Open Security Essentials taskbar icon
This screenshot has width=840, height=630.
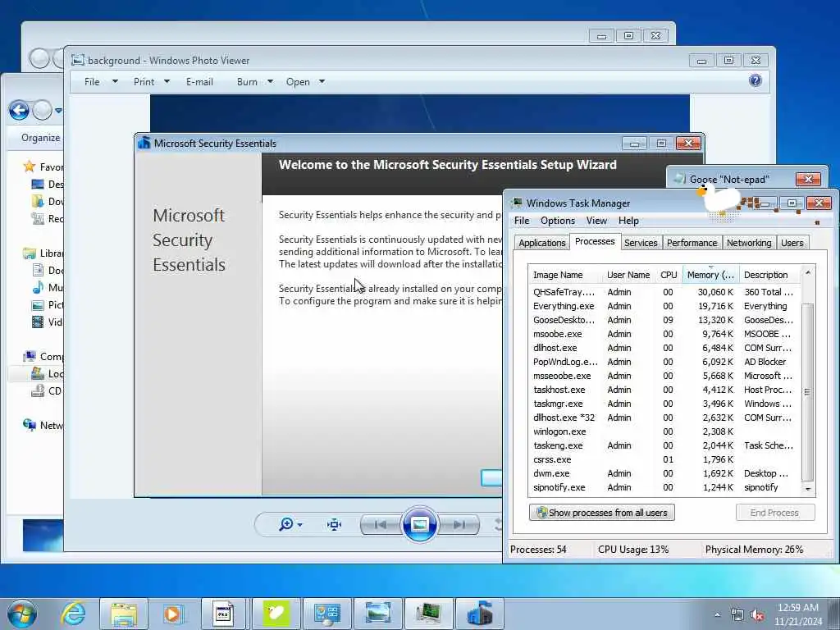point(479,614)
